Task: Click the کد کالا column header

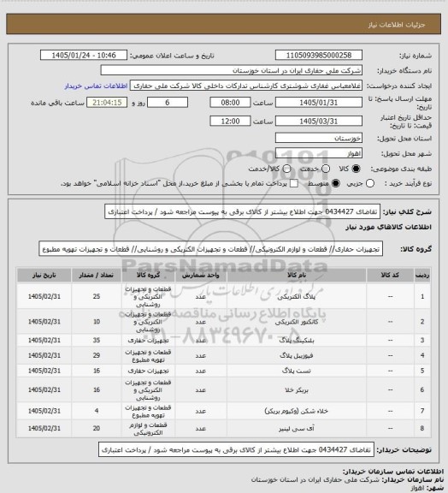Action: 390,275
